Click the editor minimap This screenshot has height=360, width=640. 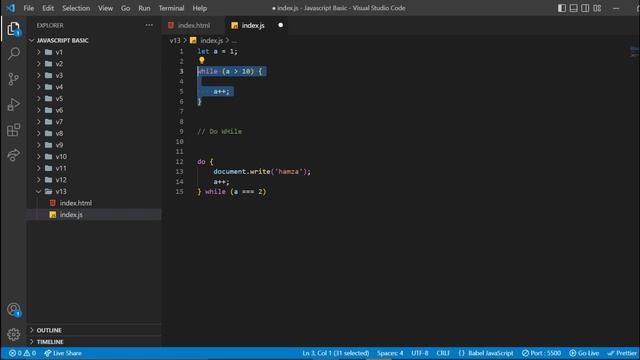pos(634,52)
